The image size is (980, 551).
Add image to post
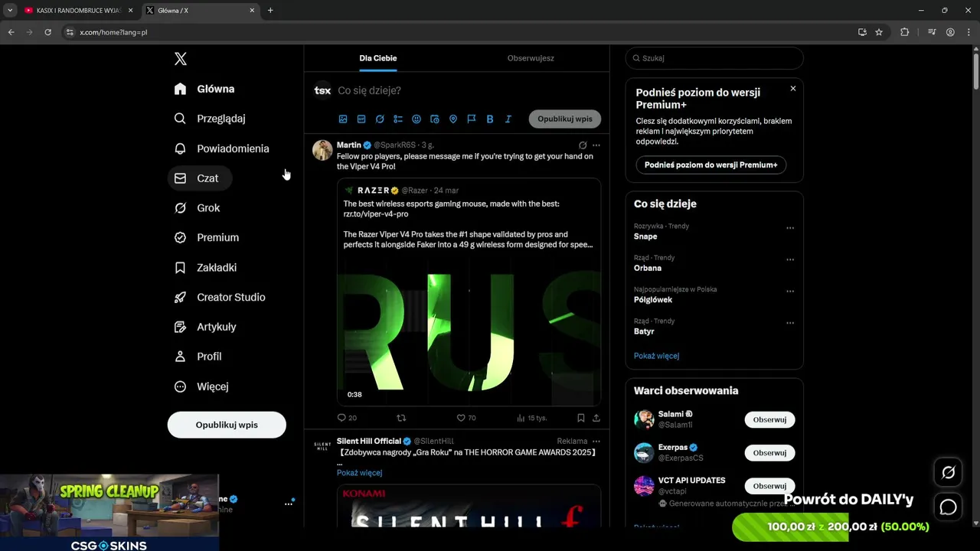click(343, 119)
